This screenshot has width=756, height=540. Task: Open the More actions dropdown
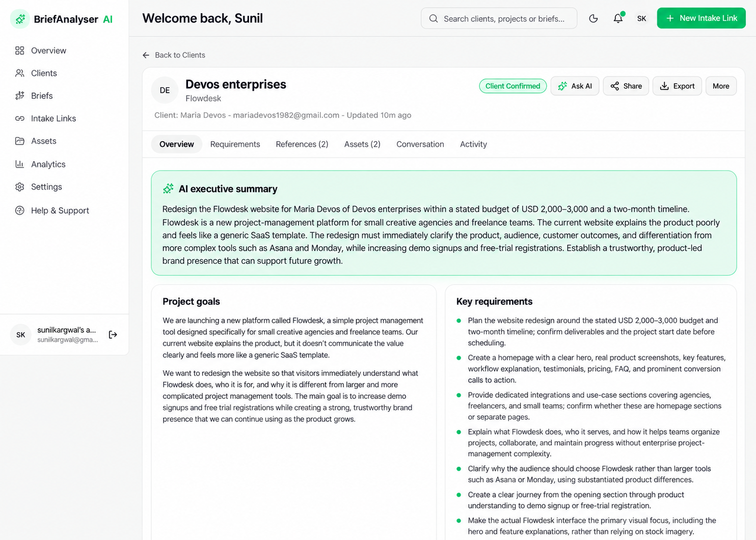(x=721, y=86)
